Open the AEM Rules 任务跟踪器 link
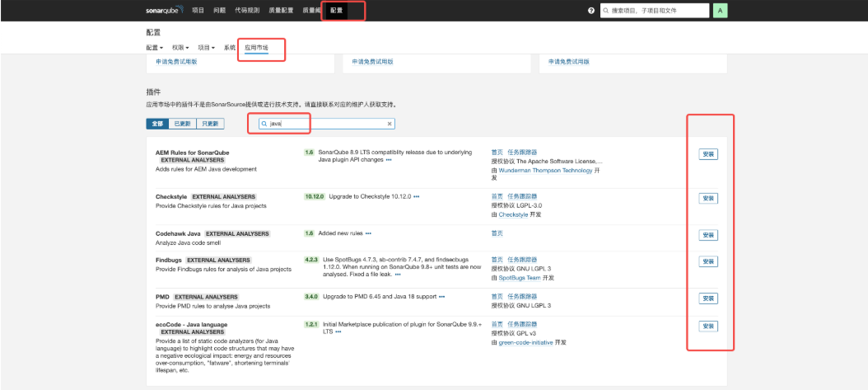Image resolution: width=868 pixels, height=390 pixels. point(523,152)
